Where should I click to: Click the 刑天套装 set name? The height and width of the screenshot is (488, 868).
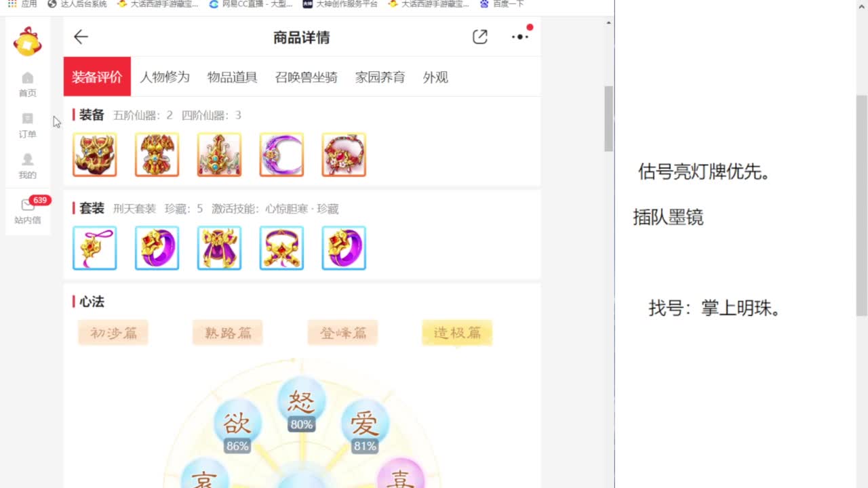[x=134, y=209]
